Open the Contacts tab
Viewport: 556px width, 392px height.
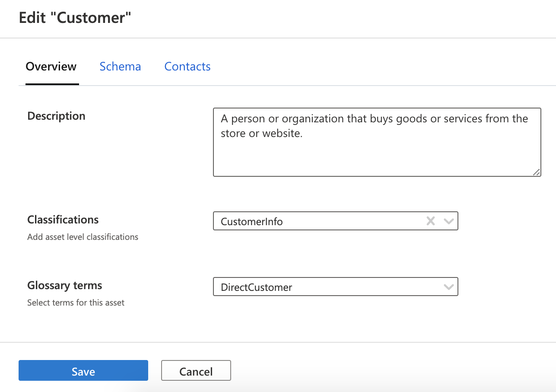point(187,67)
